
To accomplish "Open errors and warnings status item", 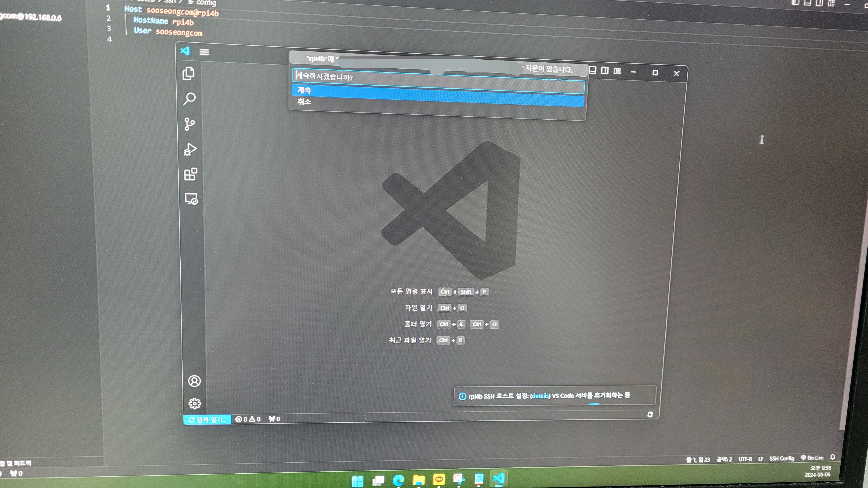I will [x=248, y=419].
